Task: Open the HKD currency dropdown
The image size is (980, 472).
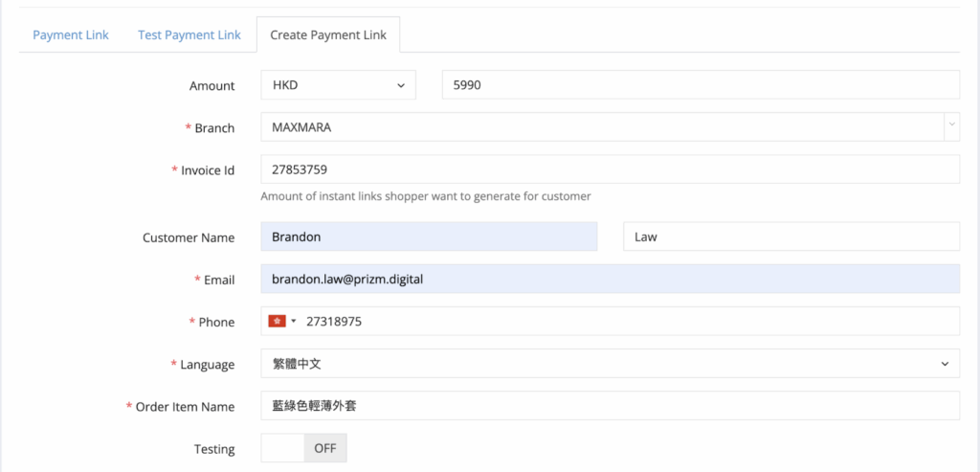Action: click(338, 85)
